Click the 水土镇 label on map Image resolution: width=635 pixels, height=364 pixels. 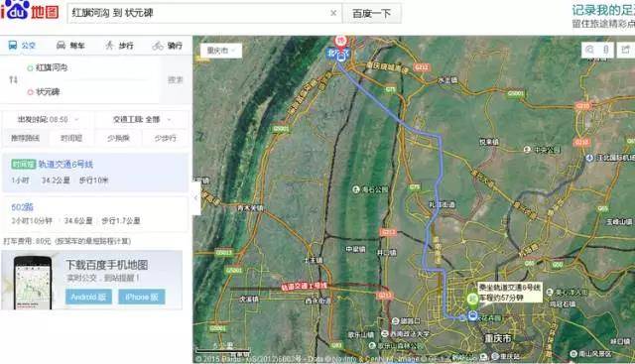(447, 80)
